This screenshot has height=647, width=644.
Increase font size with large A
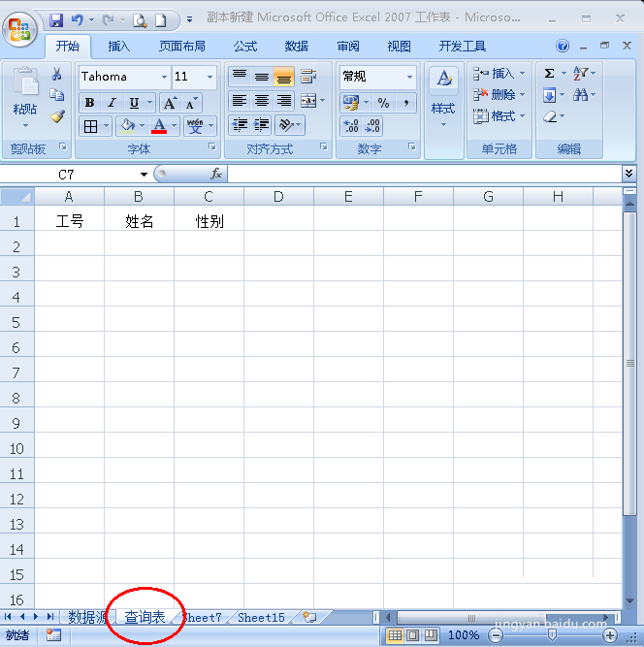point(170,103)
